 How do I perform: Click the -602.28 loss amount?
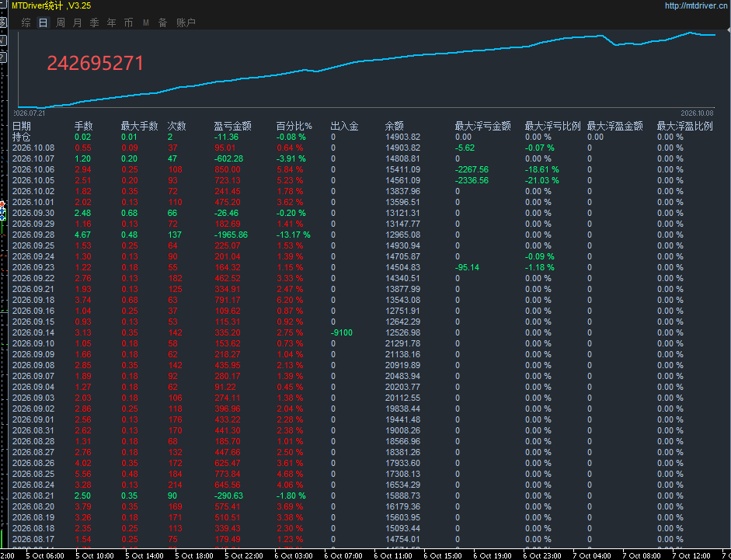(228, 158)
